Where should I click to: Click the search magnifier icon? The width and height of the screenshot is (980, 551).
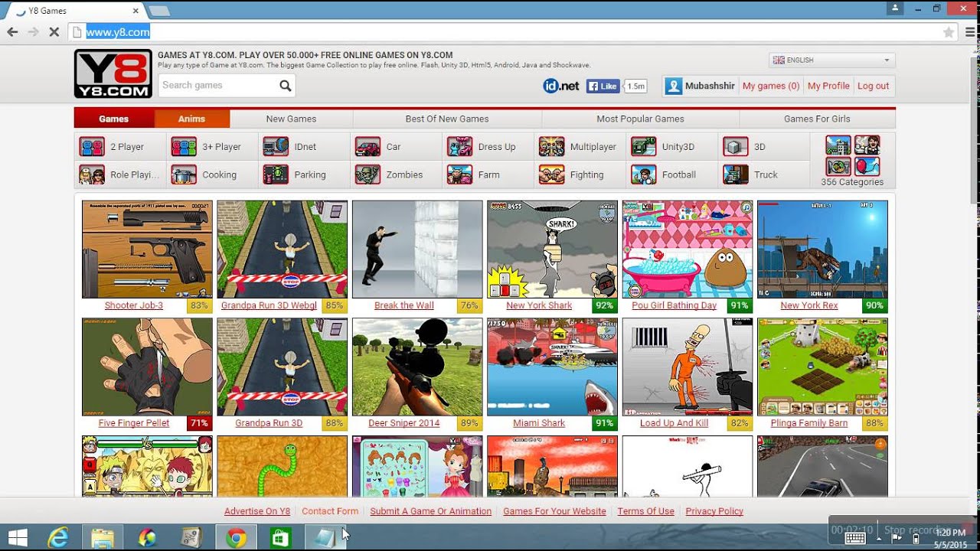coord(285,86)
